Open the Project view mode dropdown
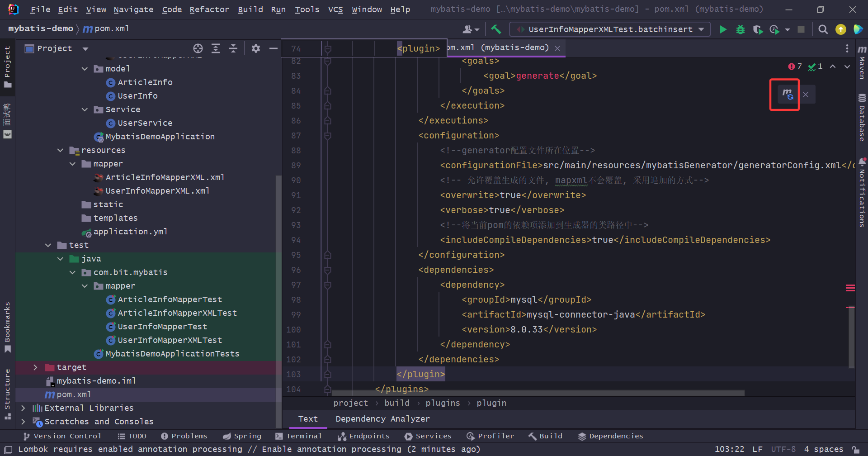This screenshot has height=456, width=868. coord(85,48)
